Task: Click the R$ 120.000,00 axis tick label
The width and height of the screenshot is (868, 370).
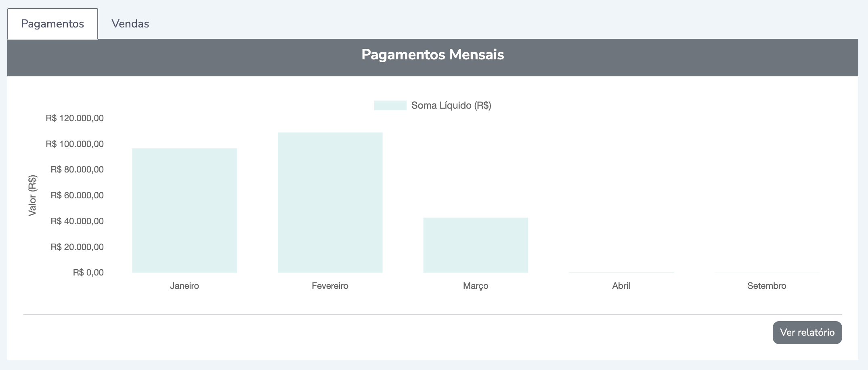Action: (x=75, y=118)
